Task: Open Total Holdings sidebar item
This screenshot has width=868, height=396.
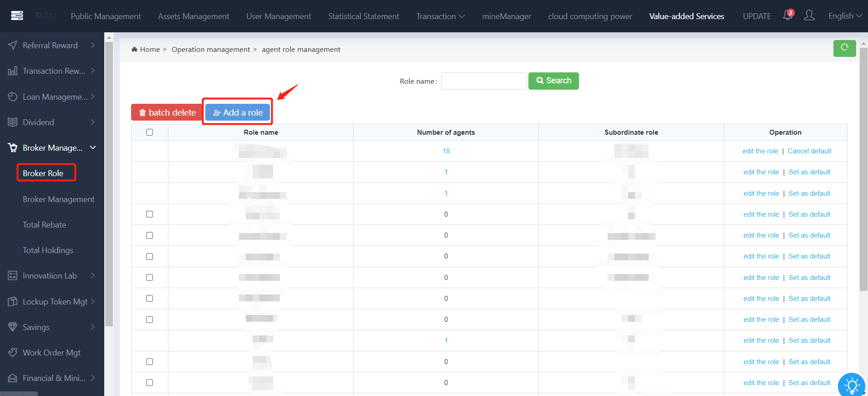Action: 48,250
